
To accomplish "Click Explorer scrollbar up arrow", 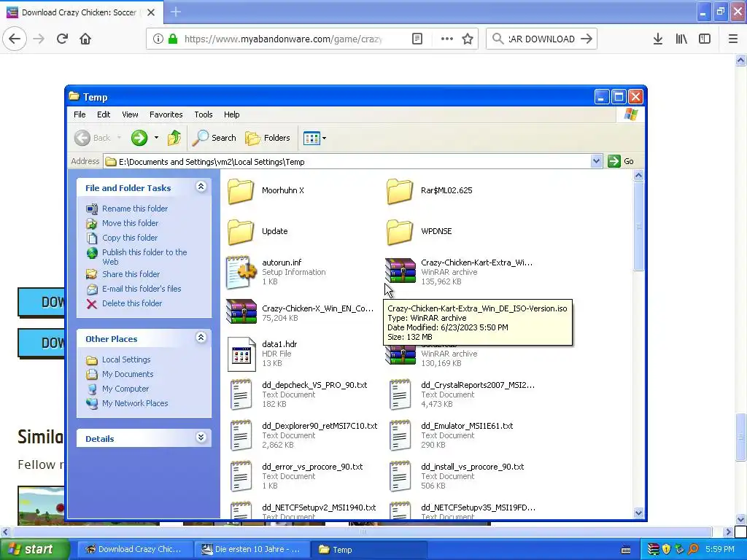I will click(x=639, y=176).
